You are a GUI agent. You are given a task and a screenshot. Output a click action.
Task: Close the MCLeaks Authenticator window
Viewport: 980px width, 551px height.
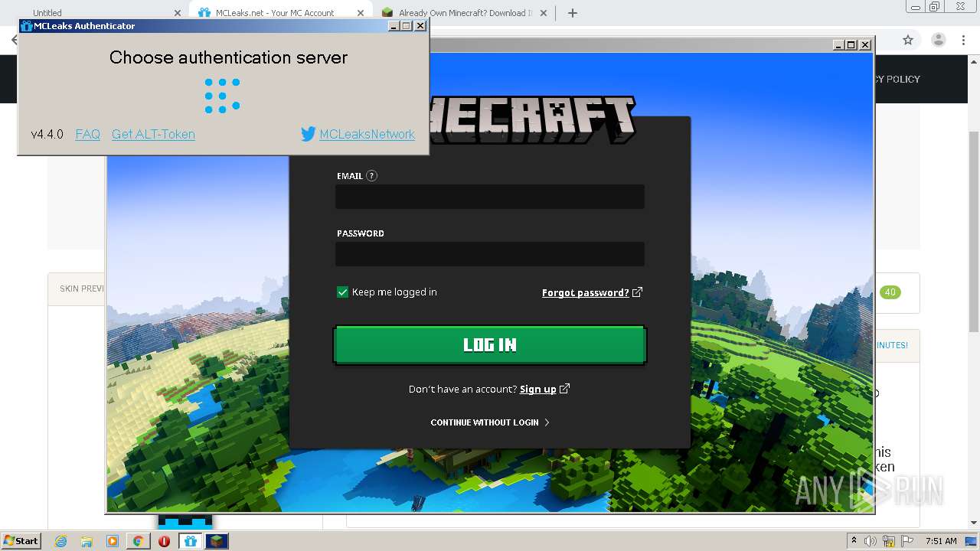click(x=420, y=26)
